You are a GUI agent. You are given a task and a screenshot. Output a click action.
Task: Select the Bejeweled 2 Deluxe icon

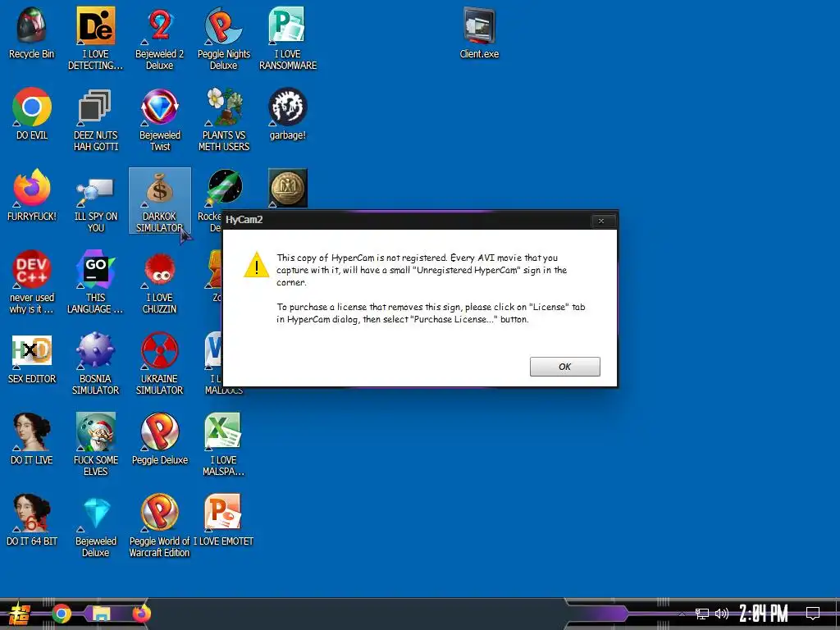click(x=160, y=38)
